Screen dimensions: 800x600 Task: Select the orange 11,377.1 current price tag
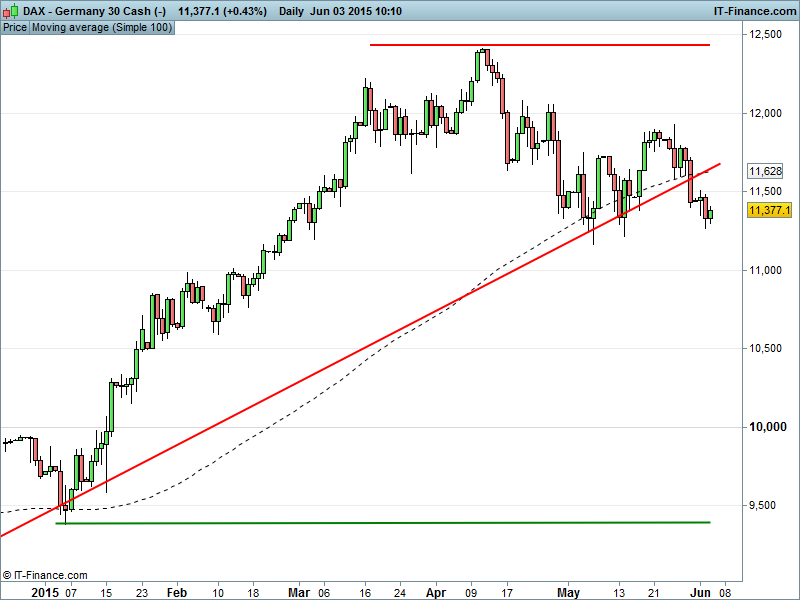tap(769, 210)
